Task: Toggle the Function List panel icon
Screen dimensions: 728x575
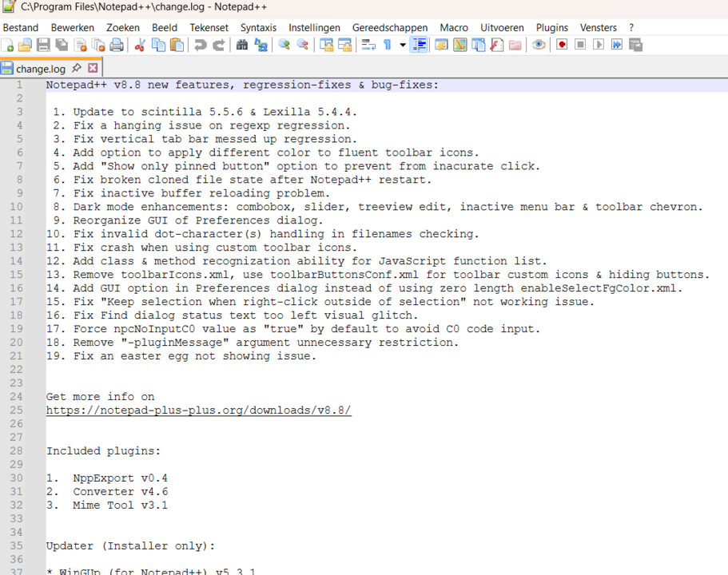Action: pyautogui.click(x=497, y=45)
